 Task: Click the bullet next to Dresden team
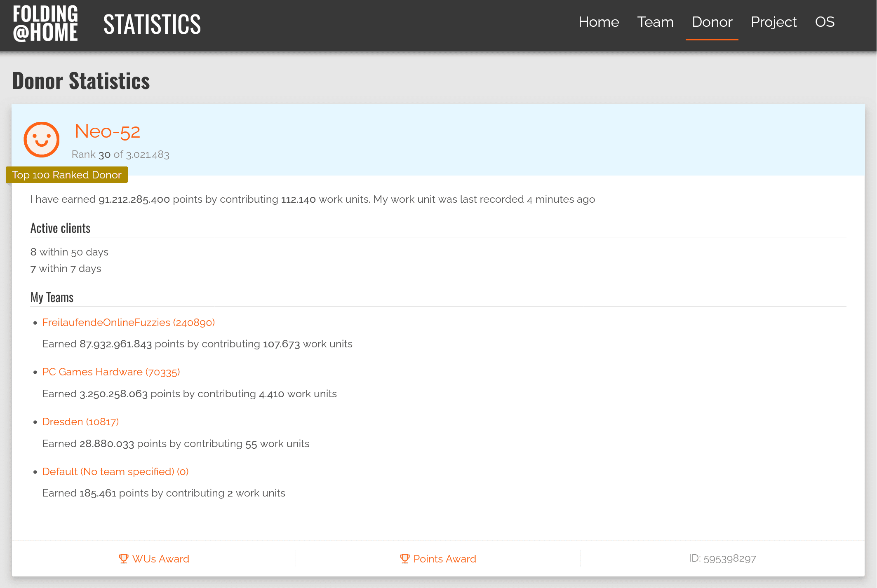point(35,422)
